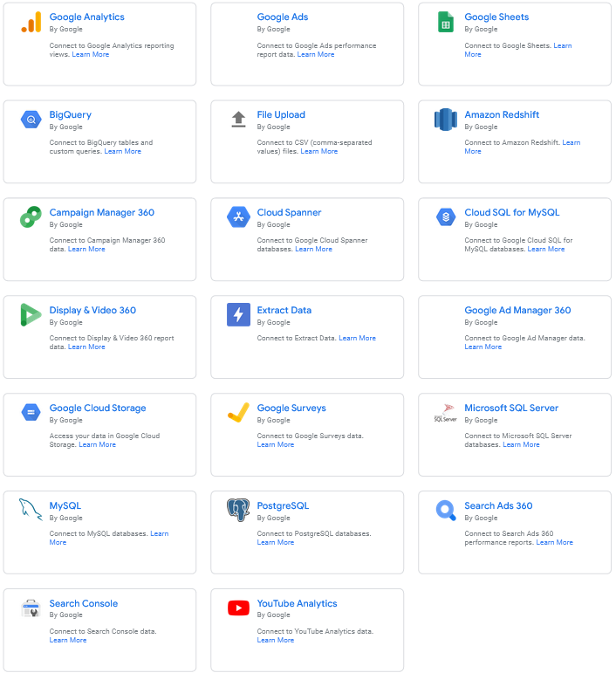Open the Google Ads connector title
616x673 pixels.
[283, 17]
